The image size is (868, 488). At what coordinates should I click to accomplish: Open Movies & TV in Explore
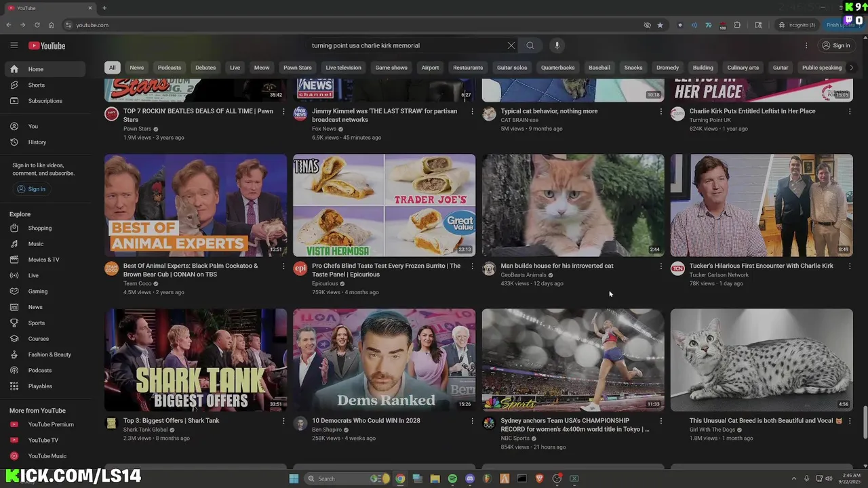(45, 260)
